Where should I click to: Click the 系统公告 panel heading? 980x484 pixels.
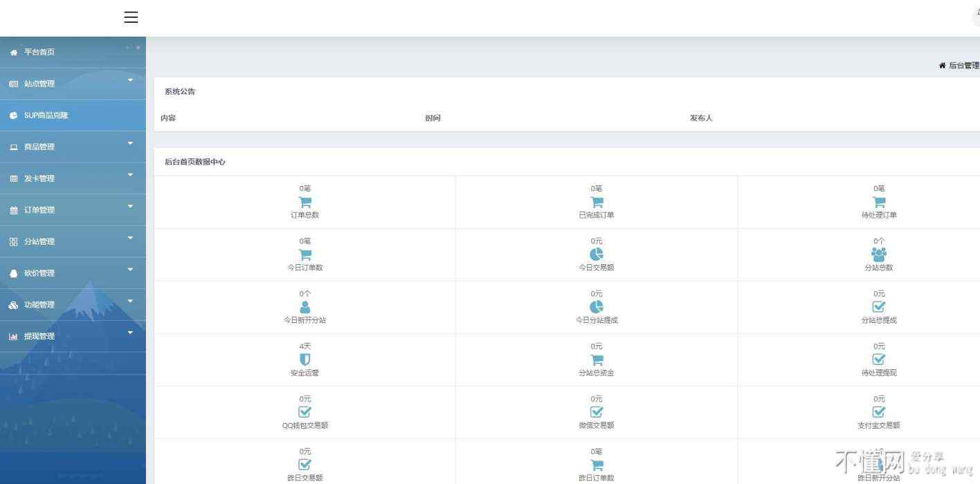point(180,91)
